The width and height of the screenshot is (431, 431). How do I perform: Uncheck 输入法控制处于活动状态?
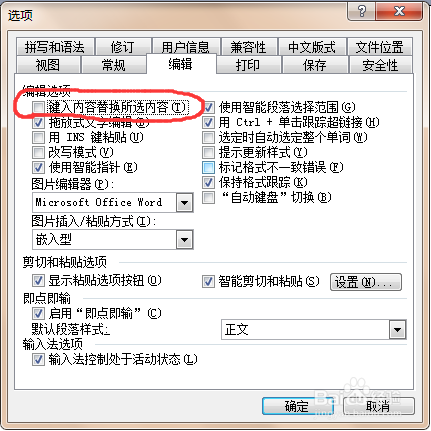click(x=38, y=360)
